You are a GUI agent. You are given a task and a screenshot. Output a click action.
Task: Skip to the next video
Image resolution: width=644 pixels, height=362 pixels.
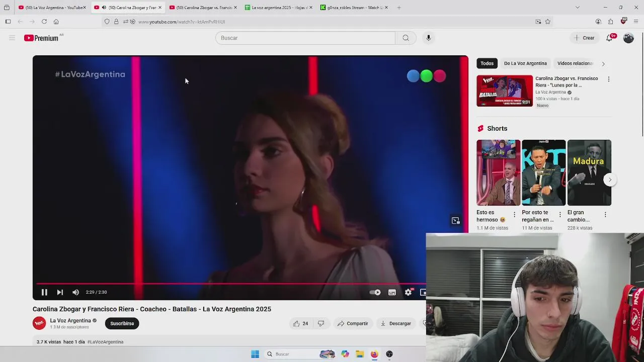click(60, 292)
